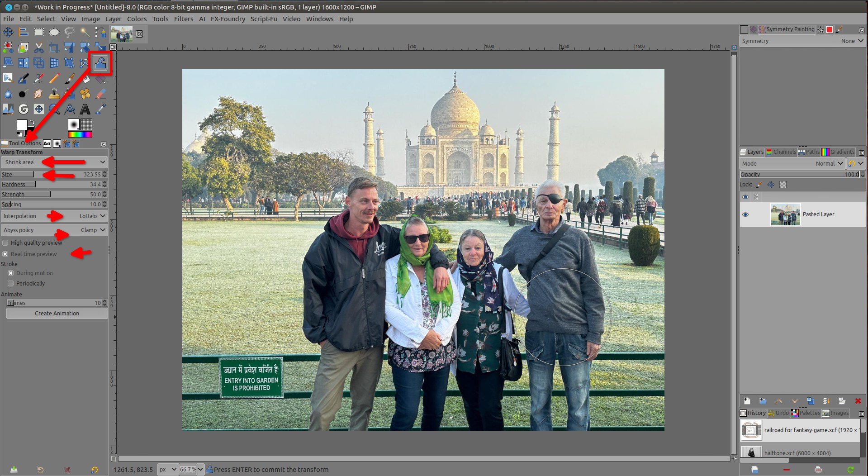This screenshot has height=476, width=868.
Task: Choose the Ellipse Select tool
Action: (x=54, y=32)
